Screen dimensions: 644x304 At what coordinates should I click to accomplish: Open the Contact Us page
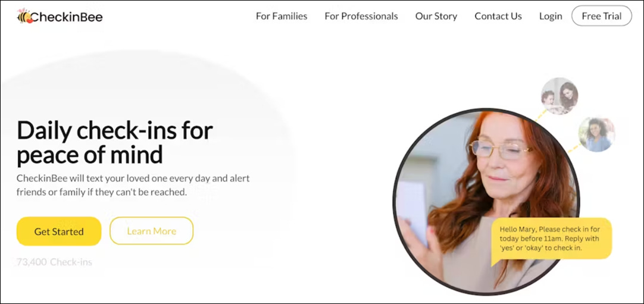pos(498,17)
